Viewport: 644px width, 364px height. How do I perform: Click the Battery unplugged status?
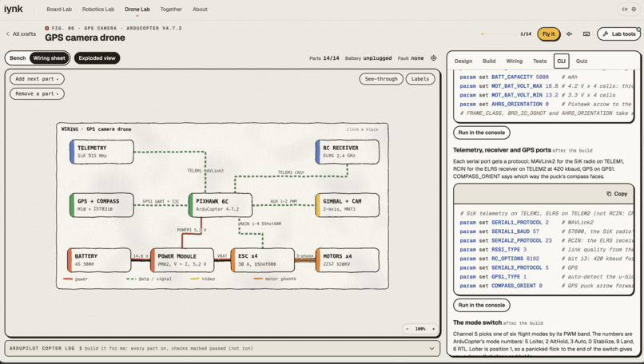(x=368, y=58)
